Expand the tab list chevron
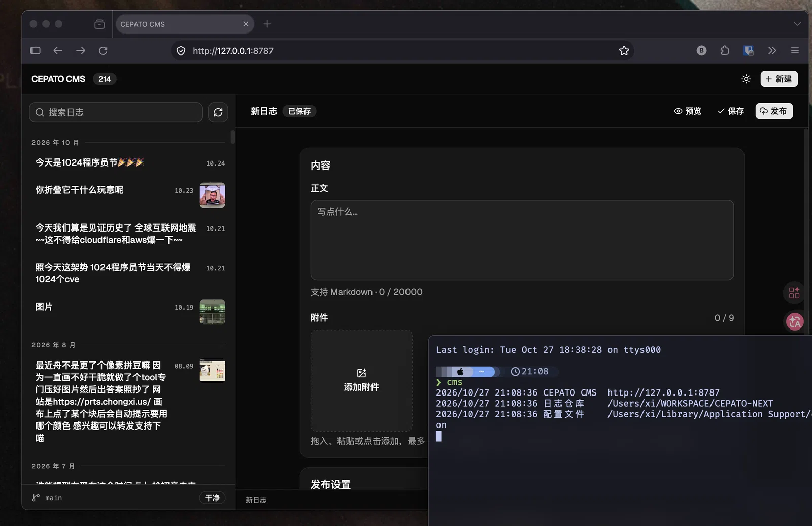 [x=797, y=24]
